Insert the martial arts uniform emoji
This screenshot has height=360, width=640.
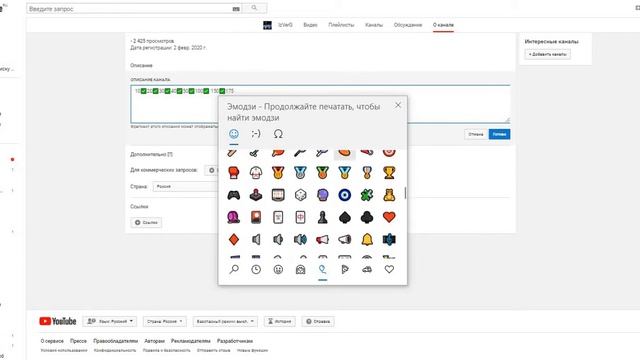pos(256,173)
